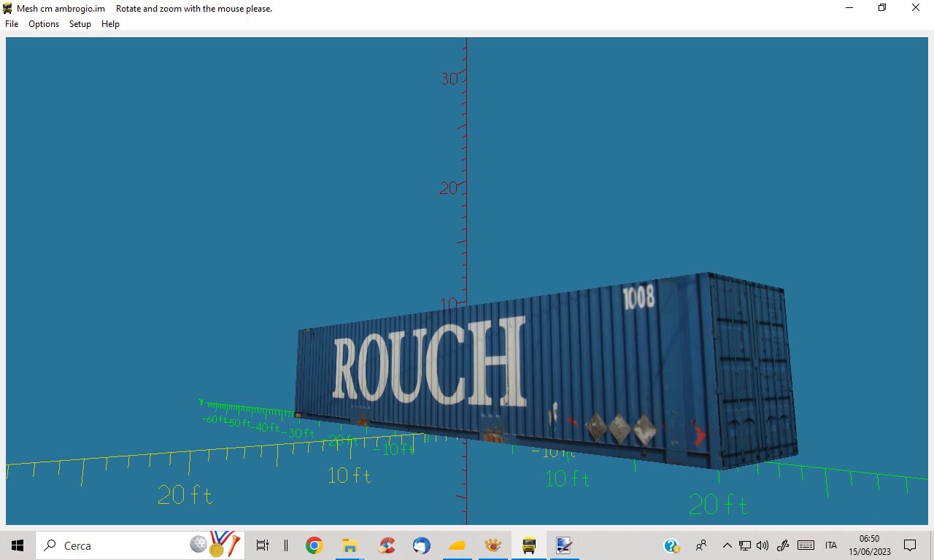Restore down the Mesh window

882,8
